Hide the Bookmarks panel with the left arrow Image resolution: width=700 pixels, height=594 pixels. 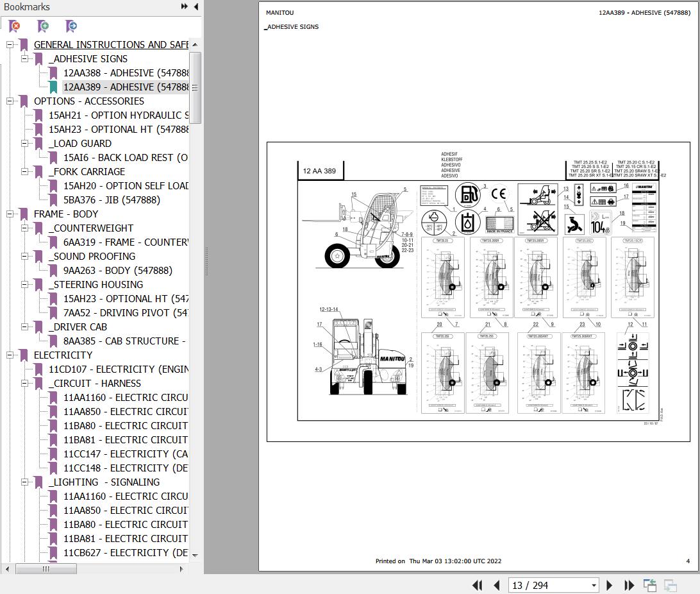pyautogui.click(x=196, y=6)
